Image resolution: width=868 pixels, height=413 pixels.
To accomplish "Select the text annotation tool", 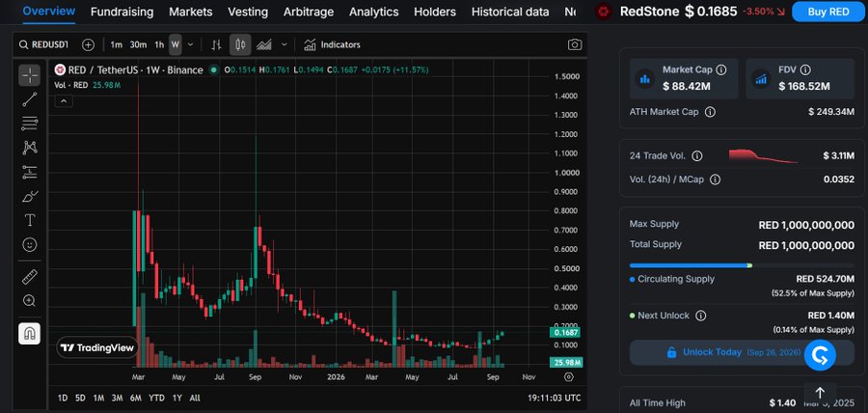I will (x=29, y=220).
